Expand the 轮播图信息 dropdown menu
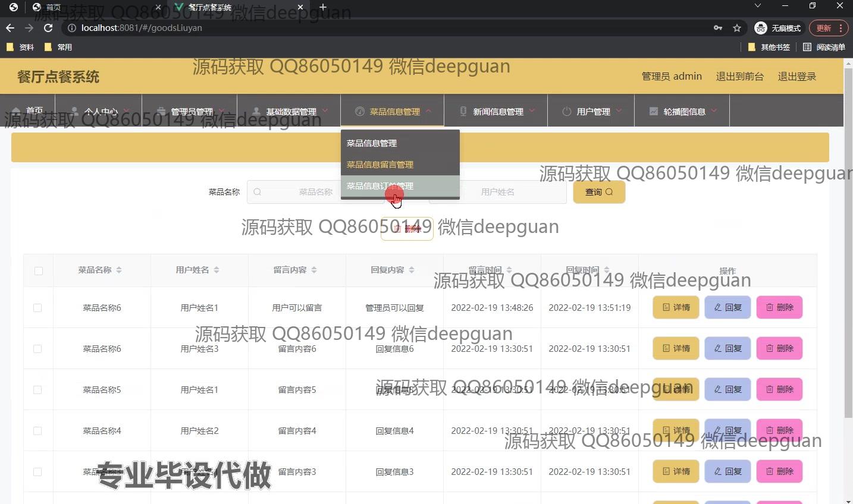The height and width of the screenshot is (504, 853). coord(683,111)
